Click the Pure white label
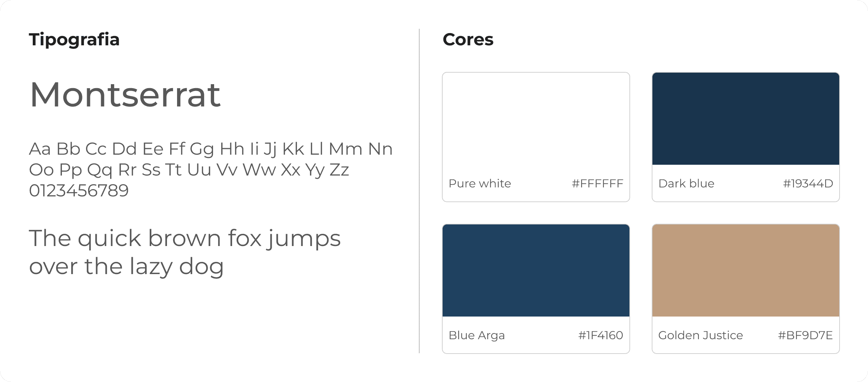 pyautogui.click(x=480, y=183)
